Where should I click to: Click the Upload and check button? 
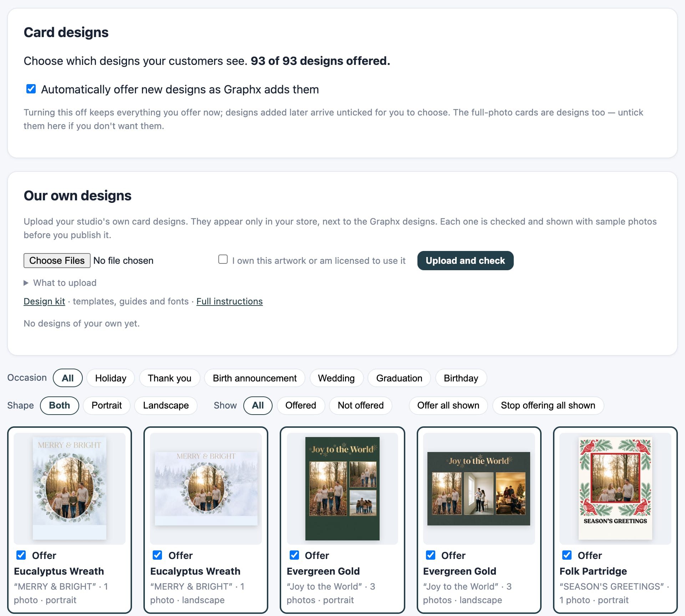465,261
